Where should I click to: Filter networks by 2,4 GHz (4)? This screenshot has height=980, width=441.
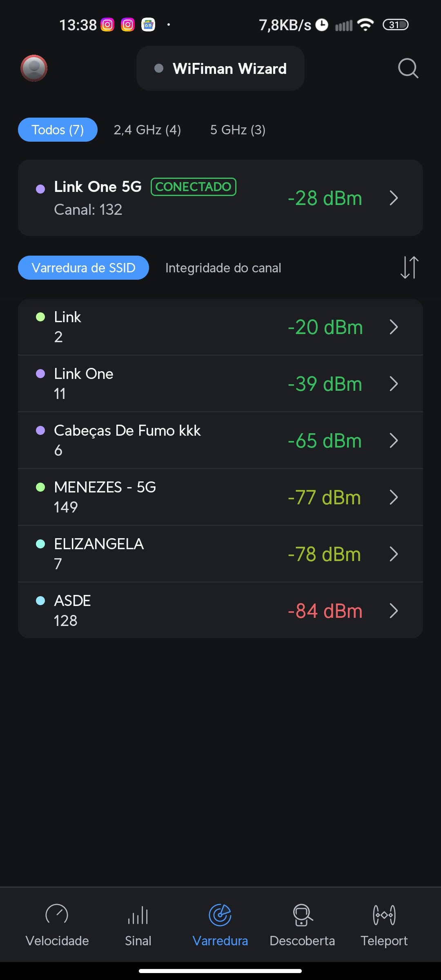[147, 130]
